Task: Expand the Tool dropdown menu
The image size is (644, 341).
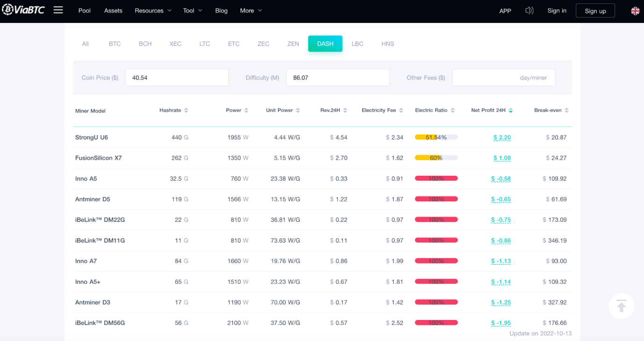Action: (193, 10)
